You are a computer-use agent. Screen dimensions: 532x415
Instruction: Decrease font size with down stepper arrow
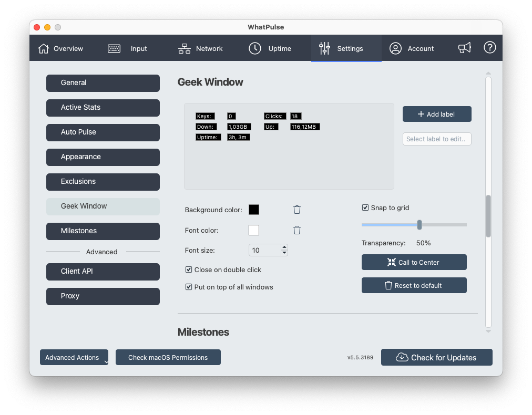[284, 253]
